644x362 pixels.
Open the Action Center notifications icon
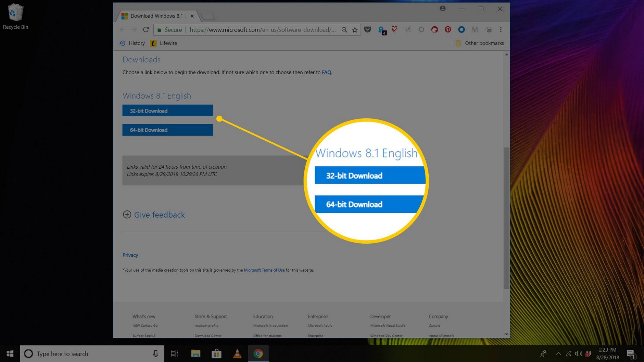(x=631, y=354)
